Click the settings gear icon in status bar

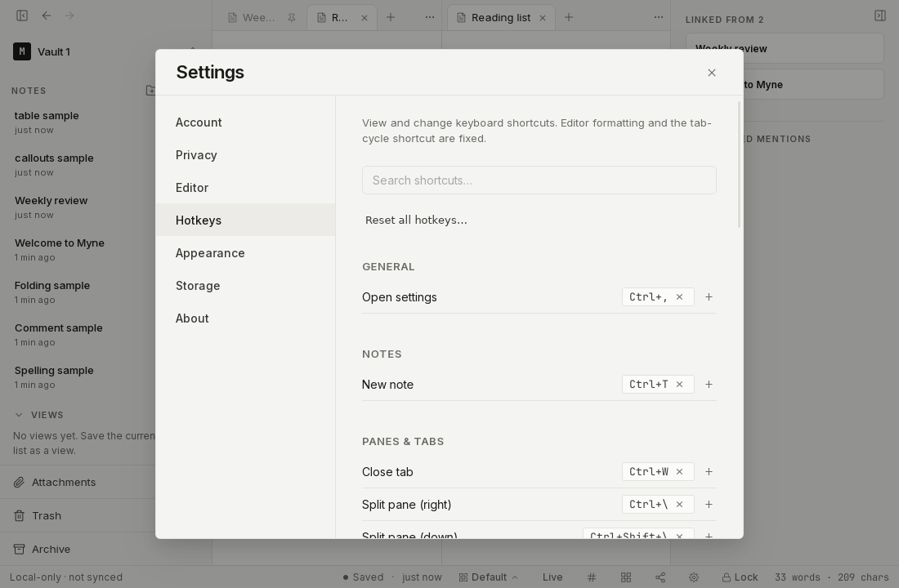[694, 577]
